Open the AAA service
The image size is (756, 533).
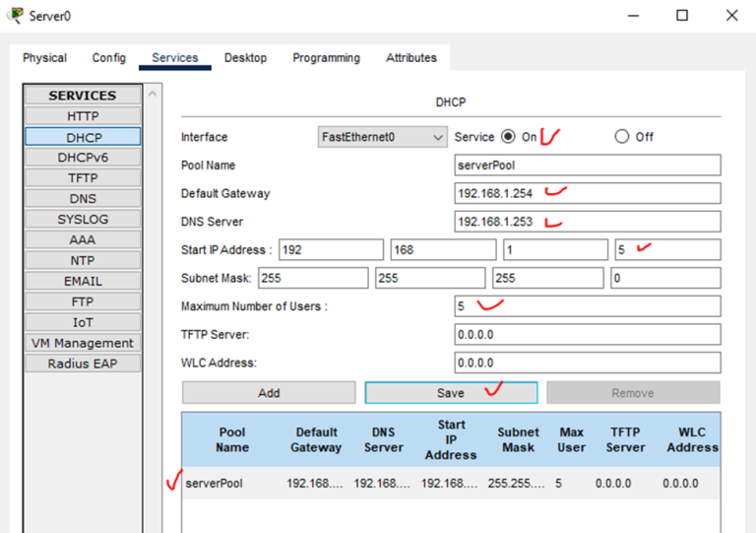coord(83,240)
